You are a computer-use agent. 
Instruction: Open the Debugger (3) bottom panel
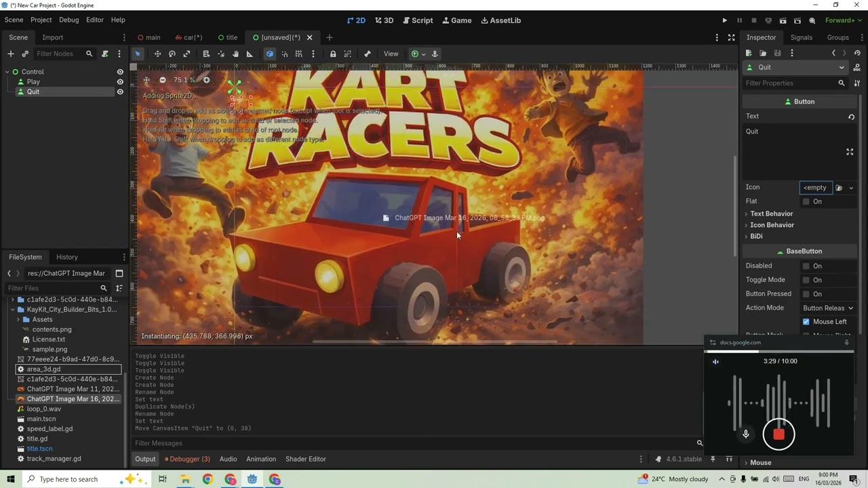tap(187, 459)
